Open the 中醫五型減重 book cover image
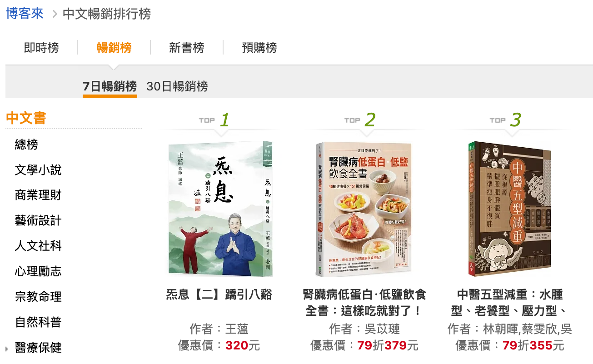 click(509, 209)
